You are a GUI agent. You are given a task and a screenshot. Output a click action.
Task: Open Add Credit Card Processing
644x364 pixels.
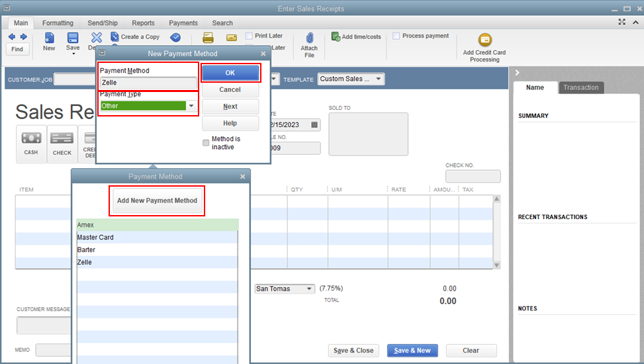(484, 47)
